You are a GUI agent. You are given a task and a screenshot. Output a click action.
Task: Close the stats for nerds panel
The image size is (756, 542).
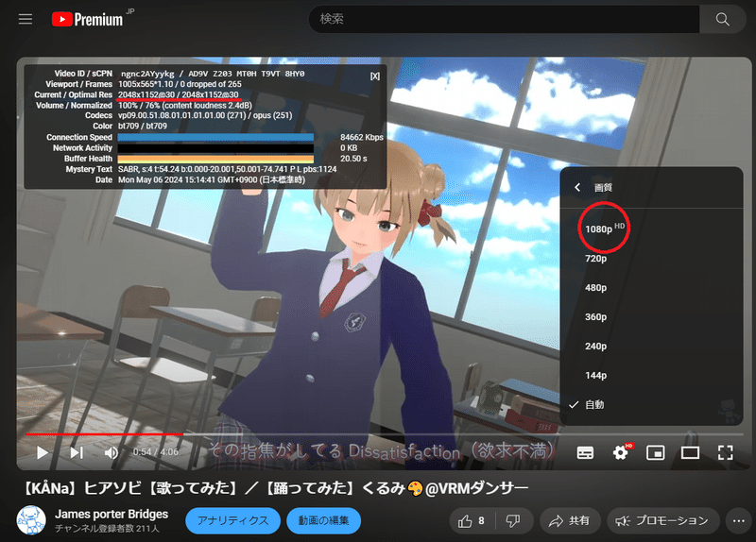[x=374, y=76]
